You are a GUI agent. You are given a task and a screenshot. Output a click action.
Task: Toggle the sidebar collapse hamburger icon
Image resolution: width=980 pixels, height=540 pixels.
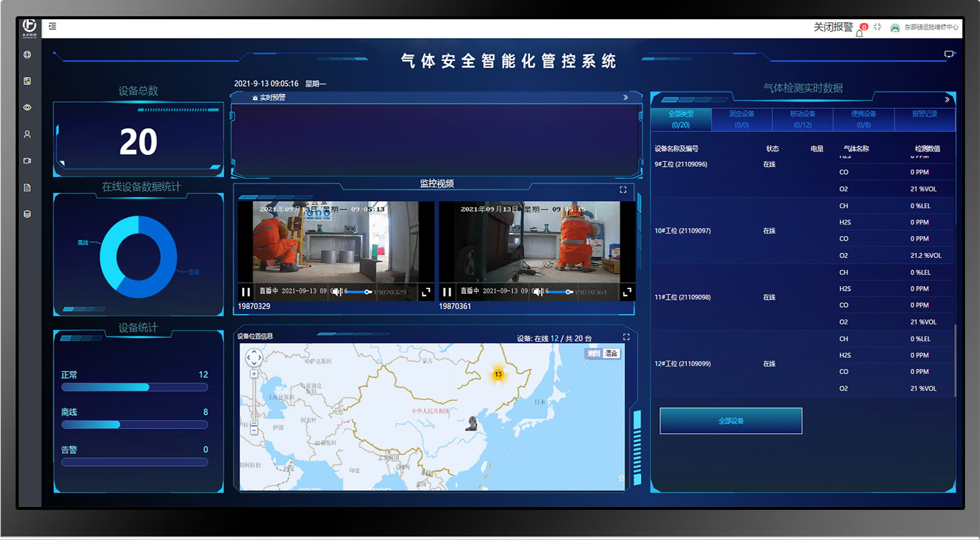pos(52,26)
